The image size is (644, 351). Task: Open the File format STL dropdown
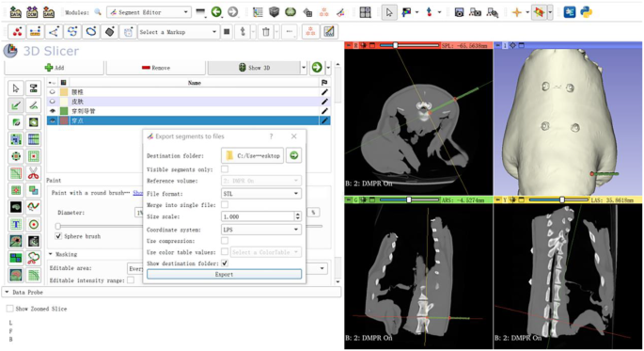pyautogui.click(x=261, y=194)
